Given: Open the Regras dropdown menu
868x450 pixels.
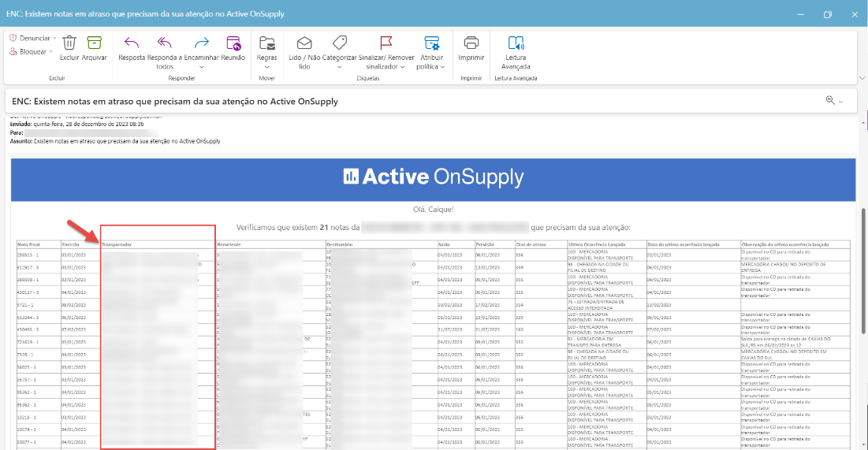Looking at the screenshot, I should pos(267,43).
